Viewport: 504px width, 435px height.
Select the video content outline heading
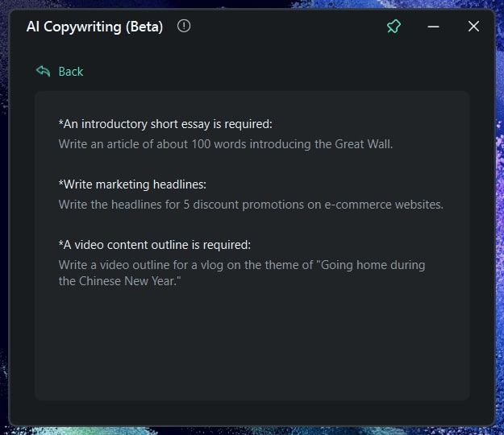154,245
